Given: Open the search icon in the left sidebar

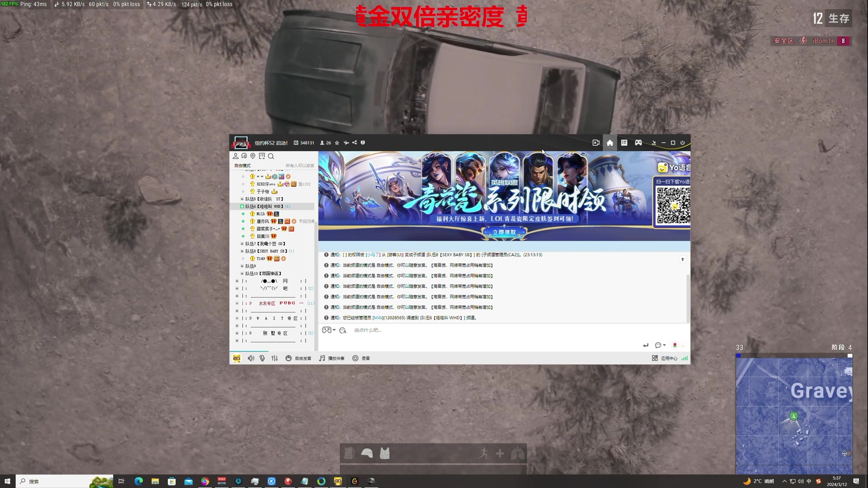Looking at the screenshot, I should pos(271,156).
